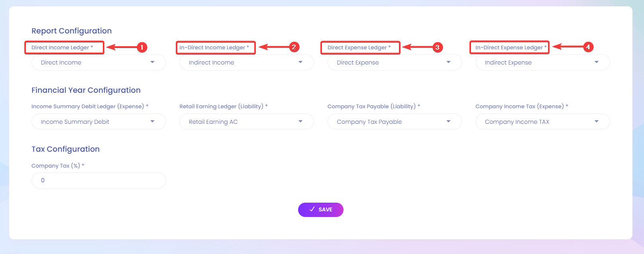This screenshot has height=254, width=644.
Task: Open the Income Summary Debit dropdown
Action: pyautogui.click(x=99, y=122)
